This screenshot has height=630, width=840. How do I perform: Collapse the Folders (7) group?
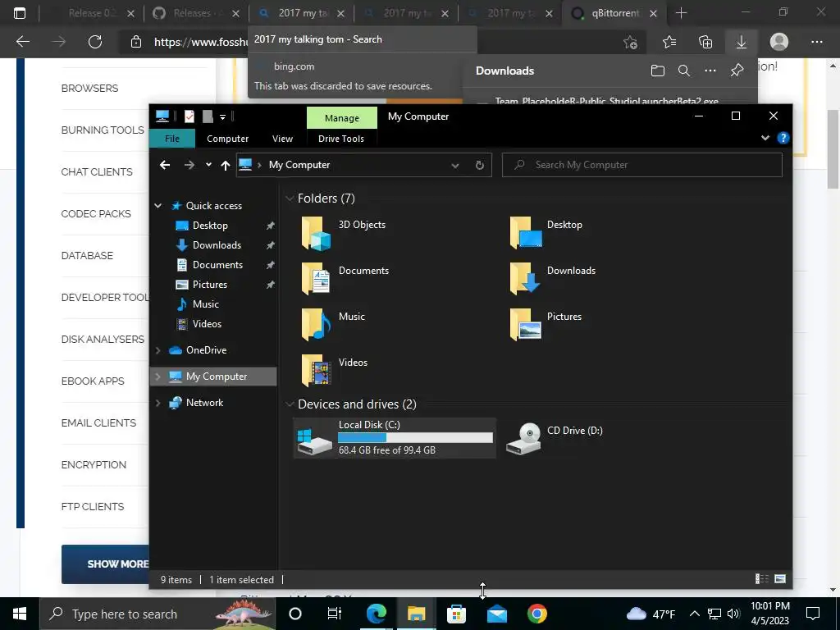pos(290,199)
